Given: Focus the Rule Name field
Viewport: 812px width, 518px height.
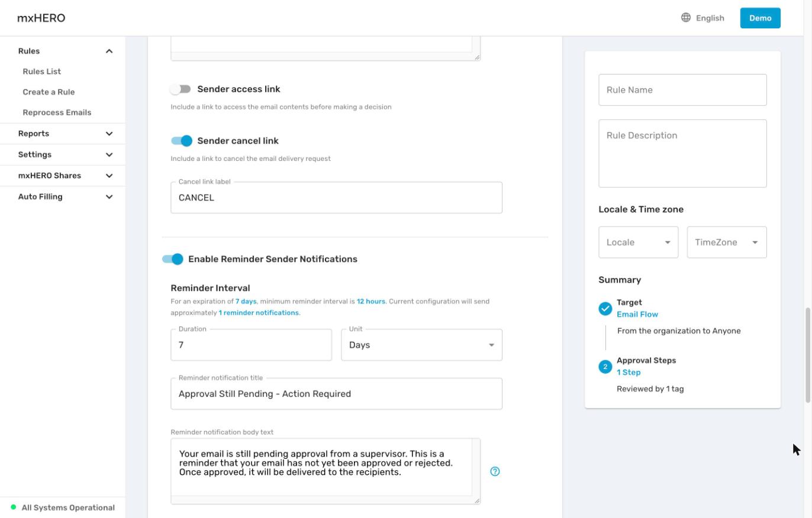Looking at the screenshot, I should point(682,90).
